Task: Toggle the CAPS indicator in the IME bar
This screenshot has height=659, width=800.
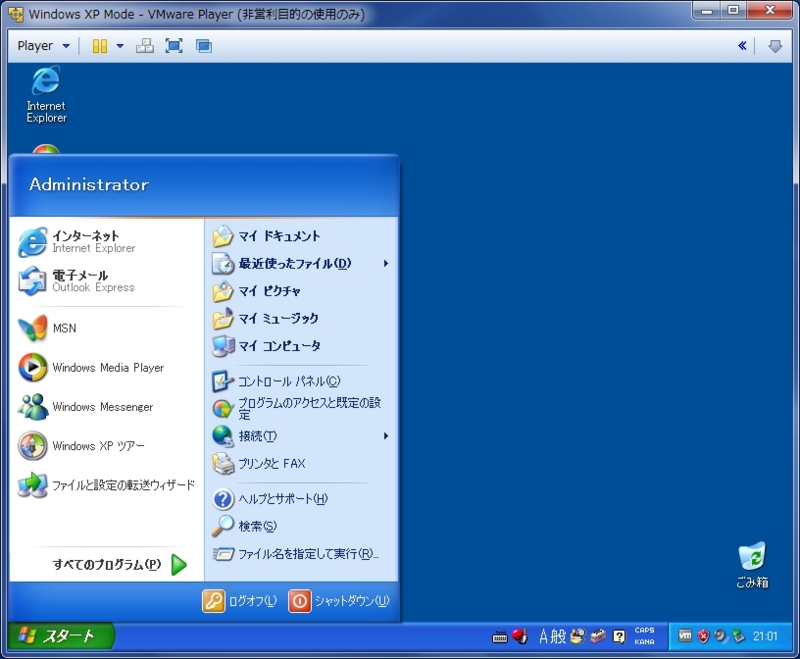Action: [x=643, y=631]
